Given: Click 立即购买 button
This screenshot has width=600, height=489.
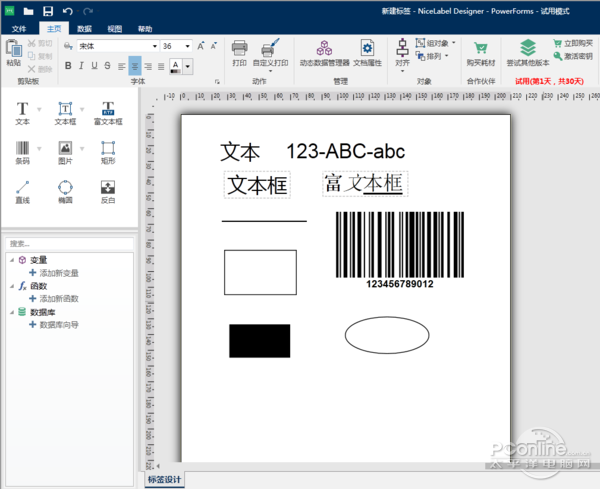Looking at the screenshot, I should (x=573, y=43).
